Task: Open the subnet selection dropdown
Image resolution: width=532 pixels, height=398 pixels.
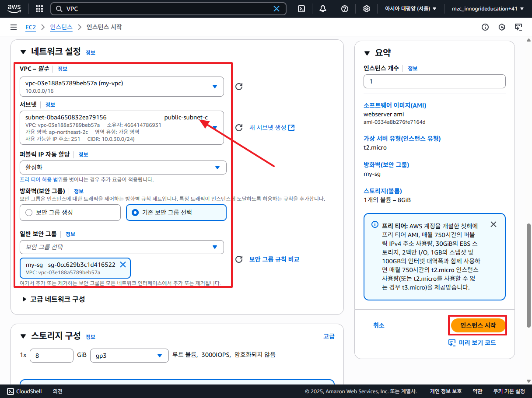Action: tap(122, 128)
